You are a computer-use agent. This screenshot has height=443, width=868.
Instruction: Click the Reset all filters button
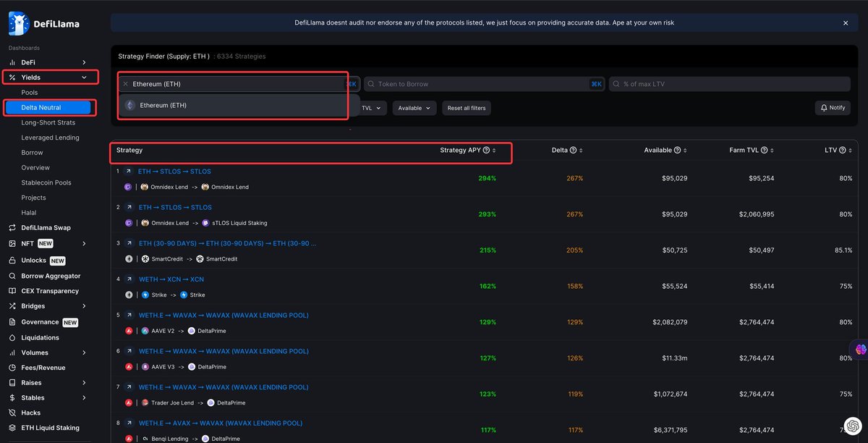[467, 108]
